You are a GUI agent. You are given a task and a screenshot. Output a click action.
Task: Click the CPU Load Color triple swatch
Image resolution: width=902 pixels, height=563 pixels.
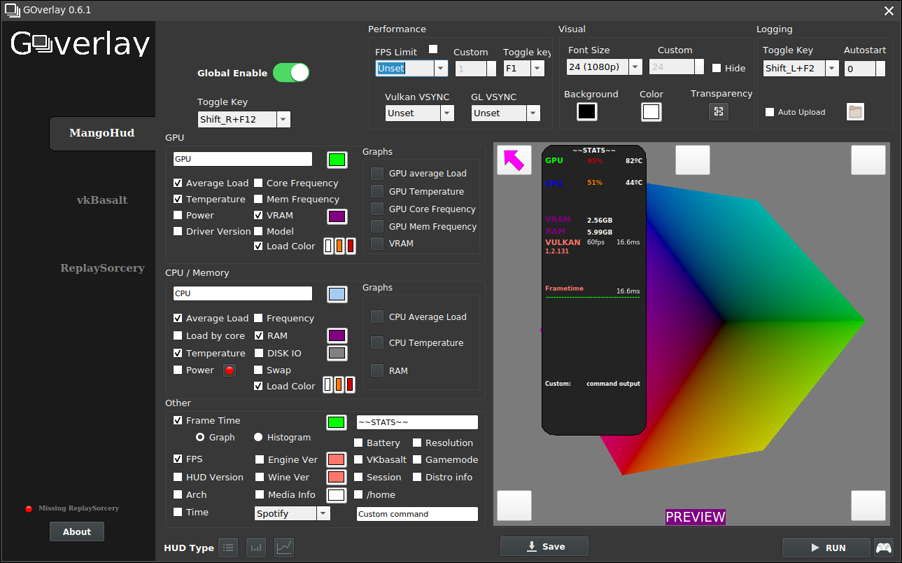(339, 385)
